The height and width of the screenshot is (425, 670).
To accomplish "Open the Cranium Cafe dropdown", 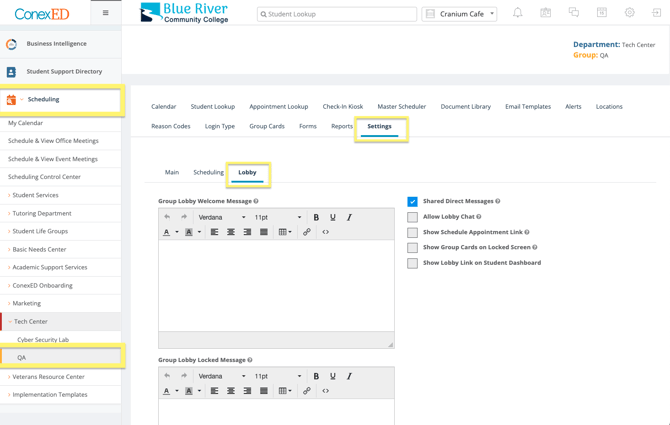I will point(460,14).
